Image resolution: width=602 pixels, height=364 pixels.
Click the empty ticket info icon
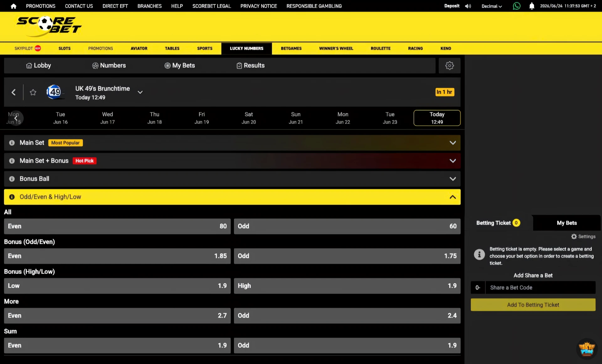[479, 254]
